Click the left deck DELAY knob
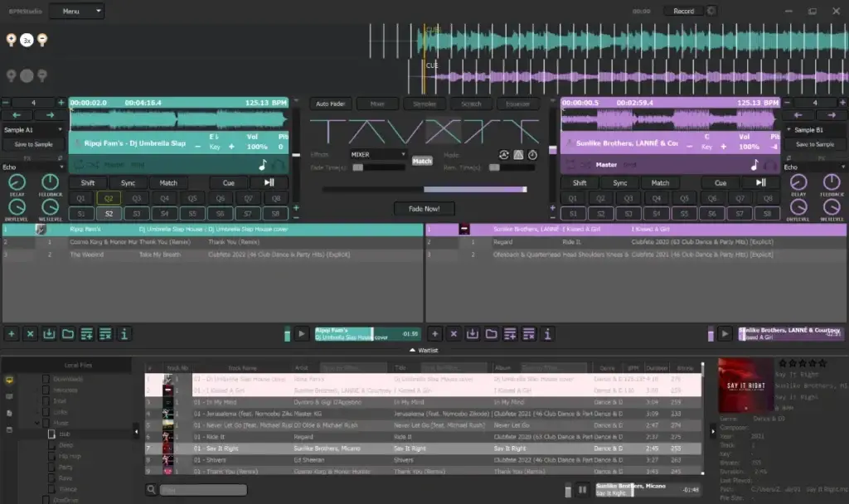Viewport: 849px width, 504px height. click(x=17, y=183)
